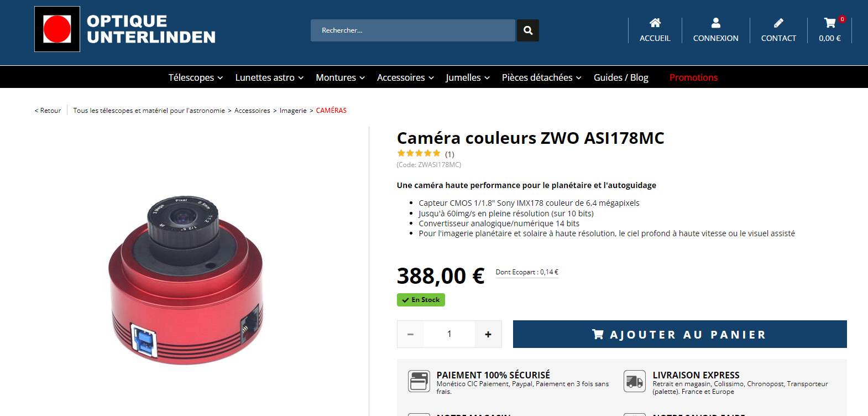868x416 pixels.
Task: Expand the Montures dropdown menu
Action: click(341, 77)
